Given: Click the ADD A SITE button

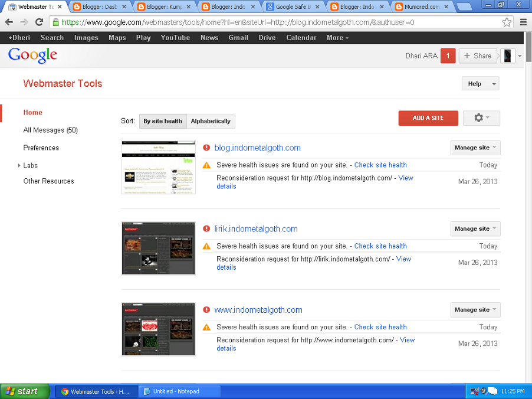Looking at the screenshot, I should [x=428, y=118].
